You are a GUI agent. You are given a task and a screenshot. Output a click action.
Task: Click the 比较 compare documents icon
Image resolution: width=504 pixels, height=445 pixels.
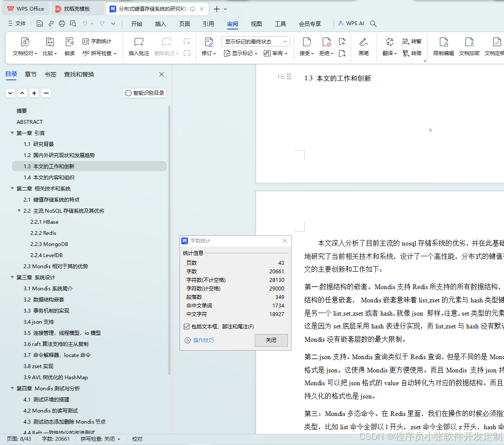[50, 42]
